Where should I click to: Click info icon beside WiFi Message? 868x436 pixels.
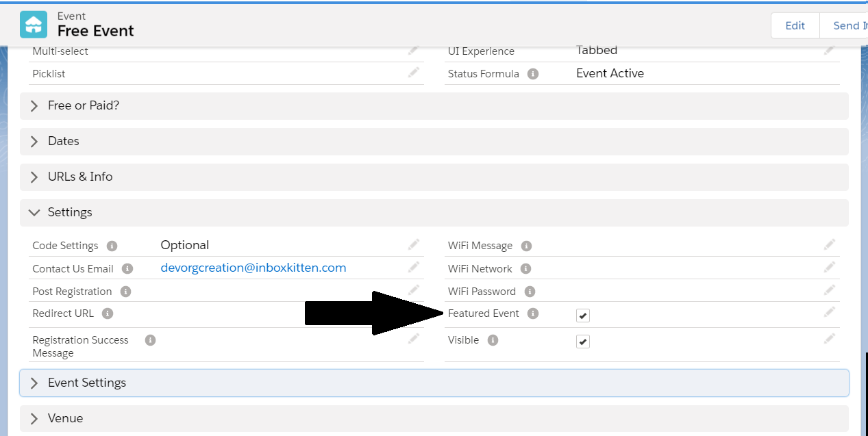point(526,246)
